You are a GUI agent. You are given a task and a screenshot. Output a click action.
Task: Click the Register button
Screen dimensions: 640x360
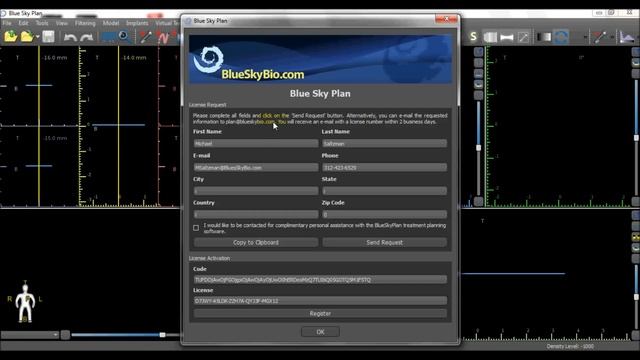click(x=320, y=313)
